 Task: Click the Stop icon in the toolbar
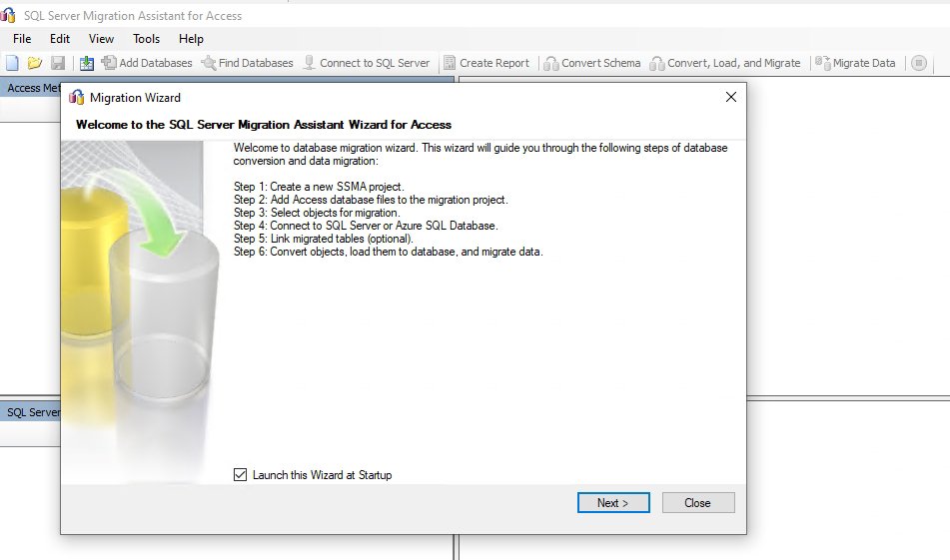click(x=919, y=63)
